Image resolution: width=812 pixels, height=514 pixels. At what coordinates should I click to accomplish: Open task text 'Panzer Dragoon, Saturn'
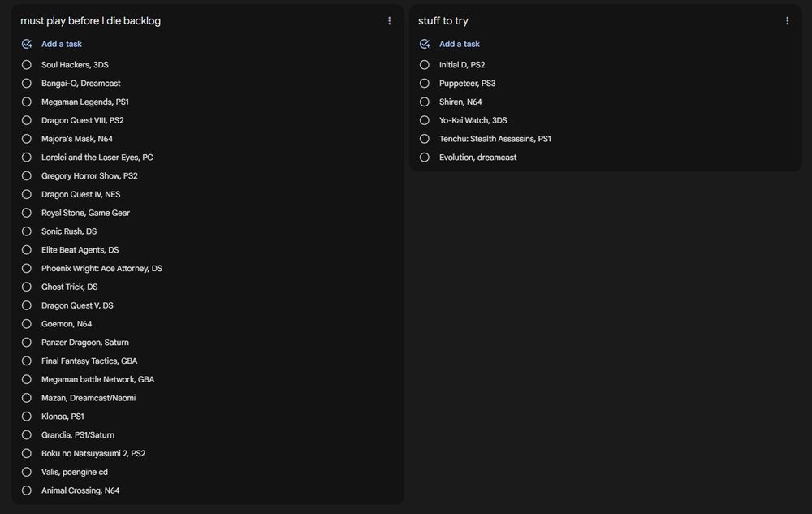click(85, 342)
